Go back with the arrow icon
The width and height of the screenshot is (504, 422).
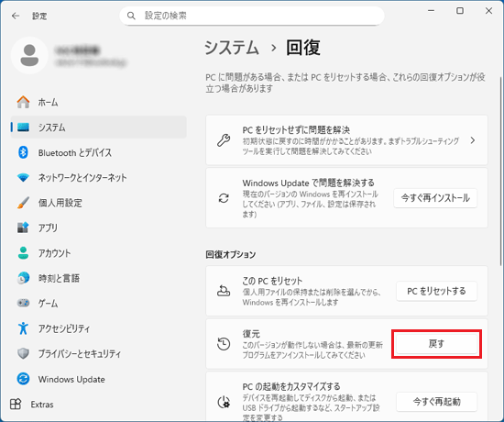click(16, 16)
